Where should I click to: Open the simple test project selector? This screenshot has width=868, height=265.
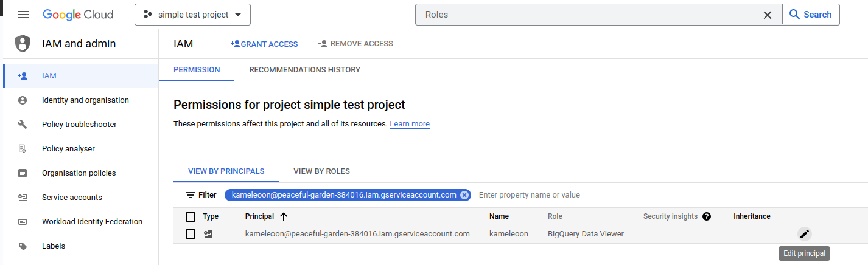pos(192,15)
